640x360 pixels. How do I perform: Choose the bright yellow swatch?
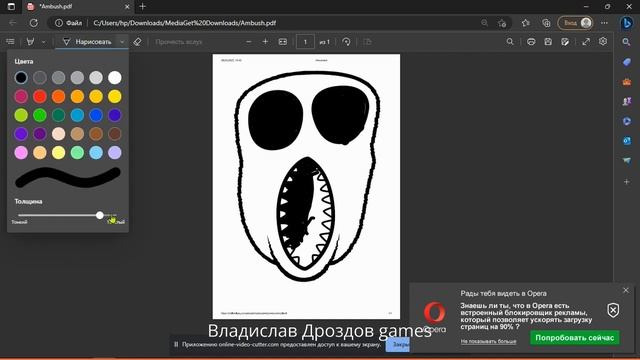point(115,96)
